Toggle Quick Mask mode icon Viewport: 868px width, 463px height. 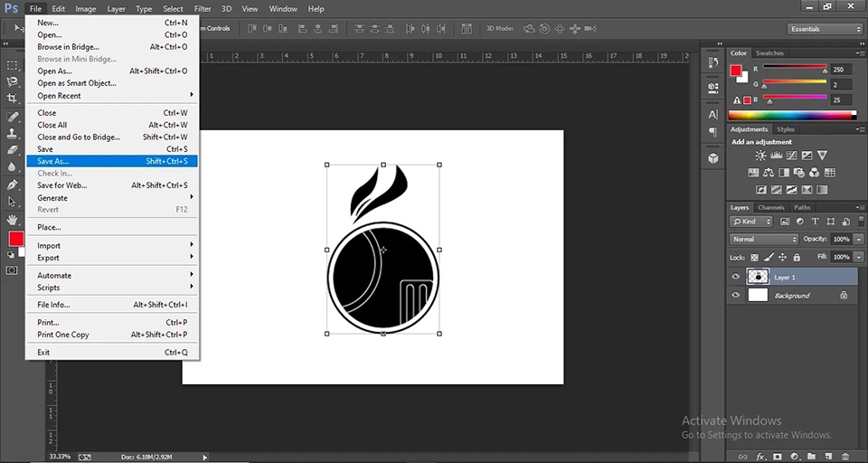click(12, 270)
